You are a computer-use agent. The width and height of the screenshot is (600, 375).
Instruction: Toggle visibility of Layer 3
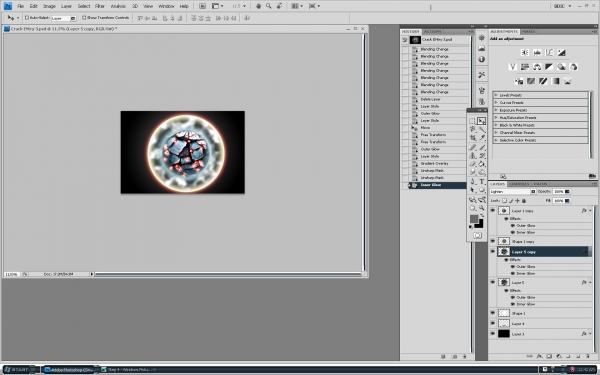[492, 334]
